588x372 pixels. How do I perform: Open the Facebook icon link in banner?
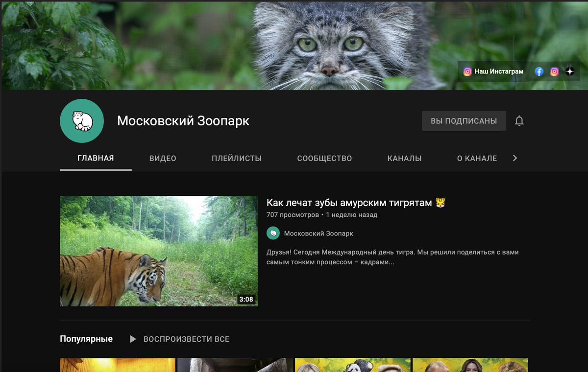point(539,71)
